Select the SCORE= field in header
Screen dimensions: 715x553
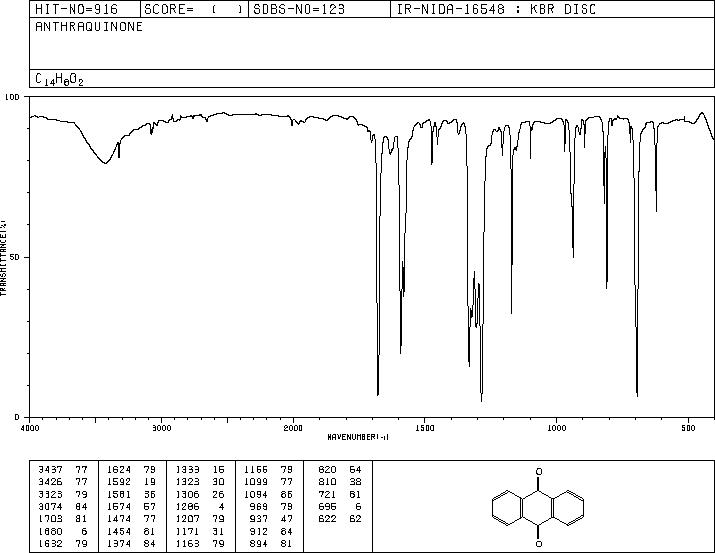click(193, 9)
